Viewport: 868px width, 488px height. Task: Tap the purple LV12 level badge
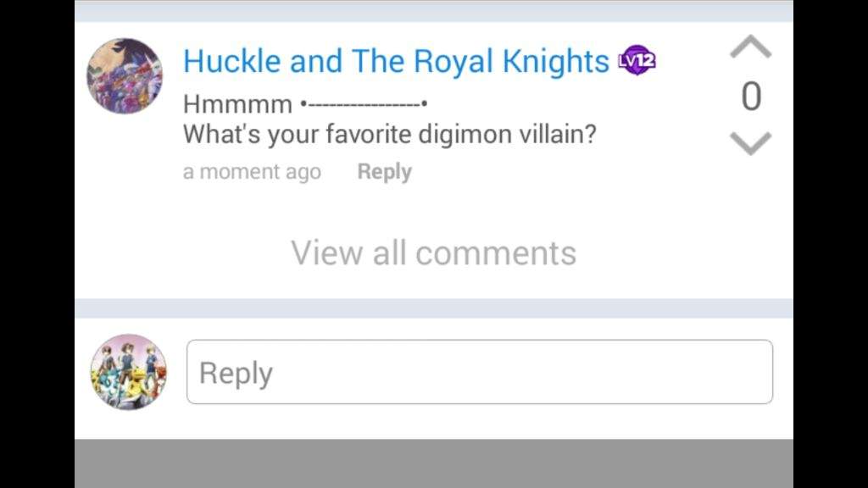click(637, 60)
